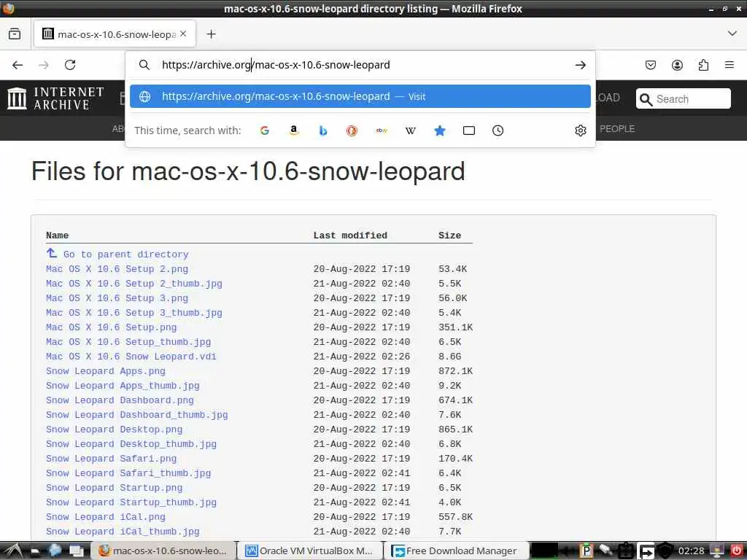
Task: Open the Firefox account icon
Action: click(x=677, y=65)
